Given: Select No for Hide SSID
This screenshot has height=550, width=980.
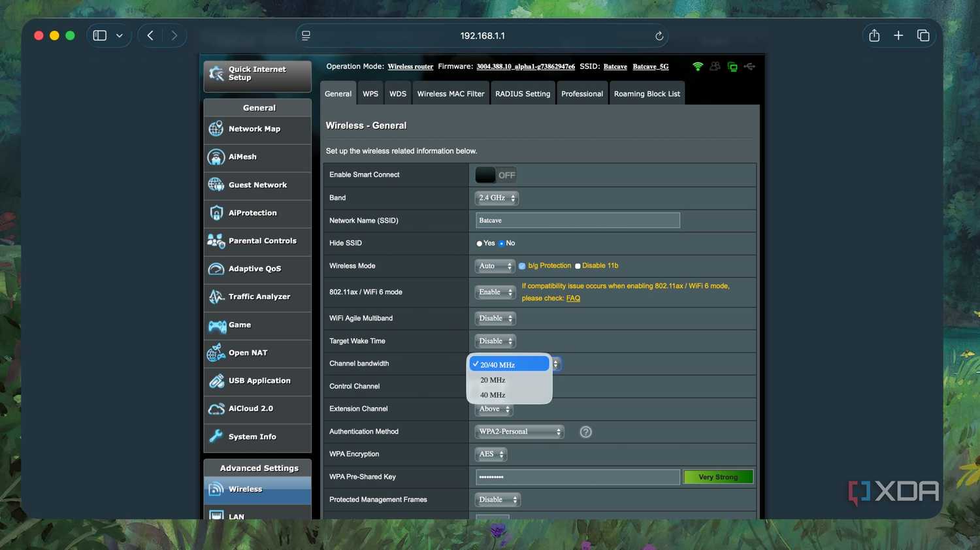Looking at the screenshot, I should tap(502, 244).
